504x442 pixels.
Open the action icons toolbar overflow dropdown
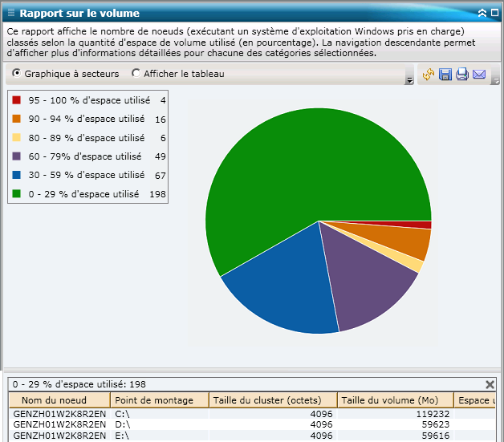point(495,80)
